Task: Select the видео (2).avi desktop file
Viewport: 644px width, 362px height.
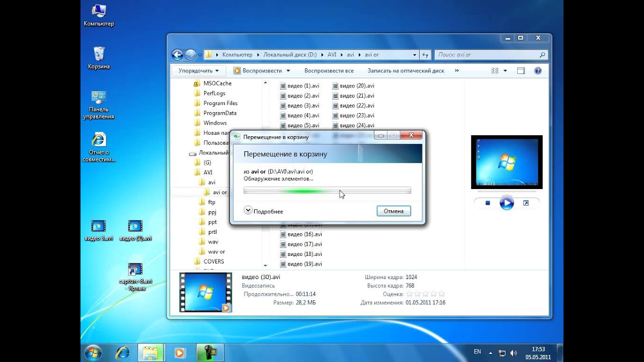Action: coord(135,230)
